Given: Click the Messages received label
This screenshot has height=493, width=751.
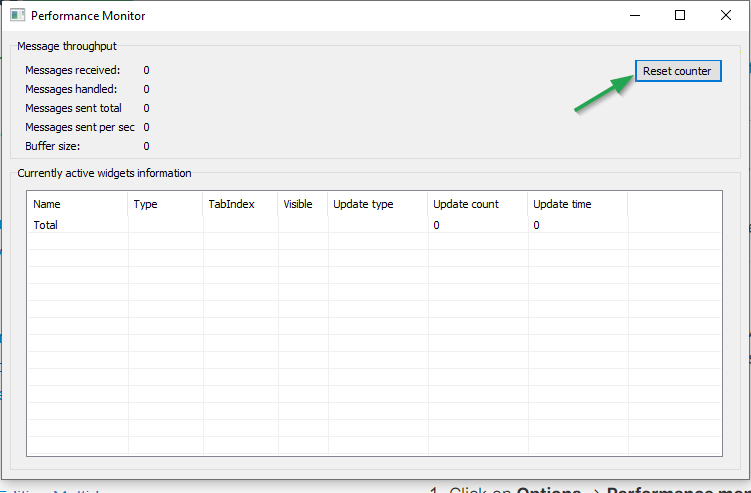Looking at the screenshot, I should pyautogui.click(x=72, y=70).
